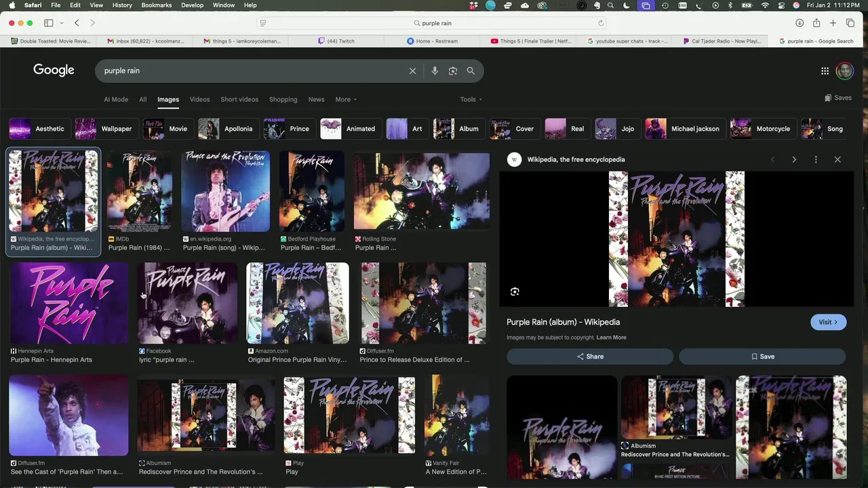Viewport: 868px width, 488px height.
Task: Share the previewed image
Action: [x=590, y=357]
